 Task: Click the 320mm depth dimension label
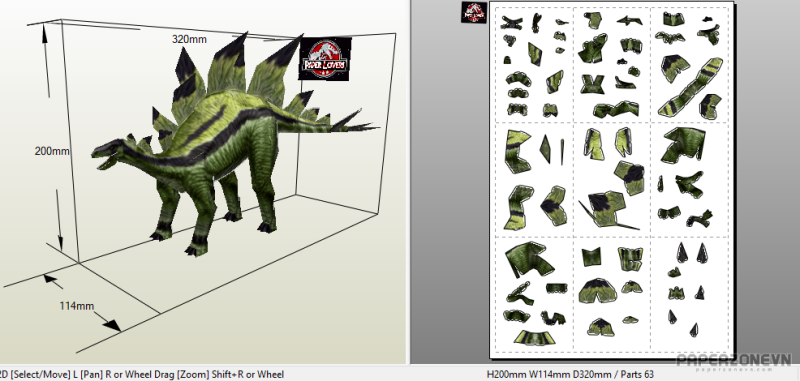click(189, 39)
